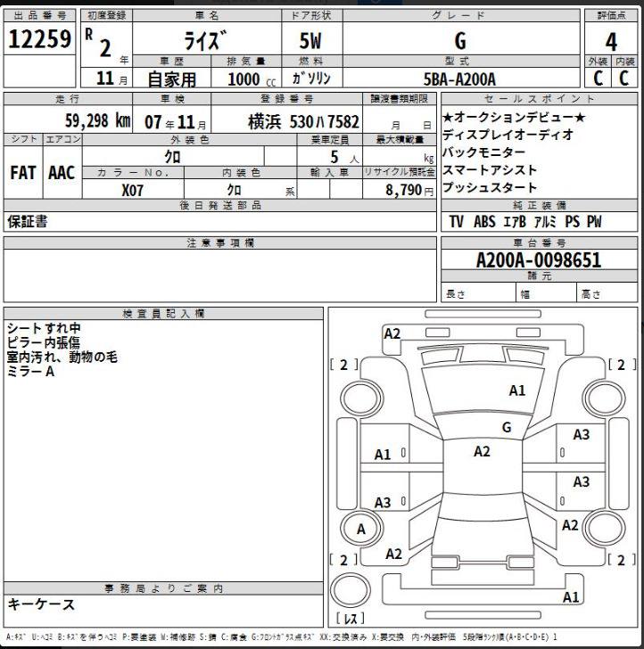Select the A1 mark on the hood
This screenshot has height=649, width=644.
coord(516,390)
